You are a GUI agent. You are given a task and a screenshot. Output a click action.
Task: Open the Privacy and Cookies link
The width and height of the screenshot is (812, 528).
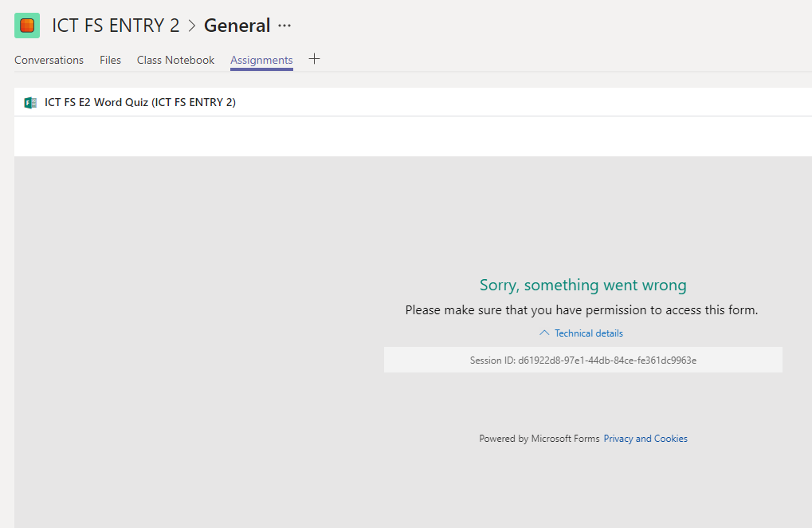pos(645,438)
